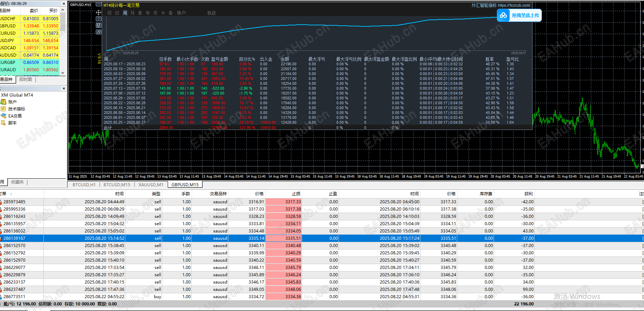Click the 盈/亏 12 196.00 summary row
This screenshot has width=644, height=311.
click(322, 304)
